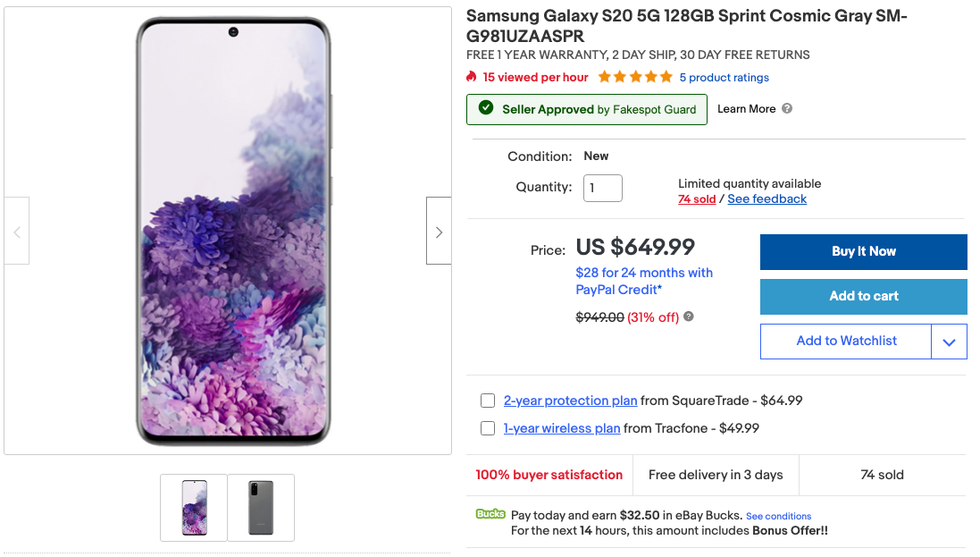Select the back-of-phone thumbnail image

[x=262, y=507]
